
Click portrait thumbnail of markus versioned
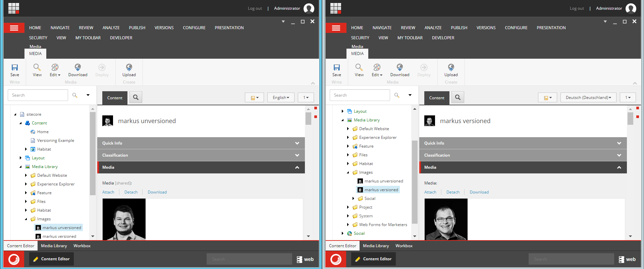[446, 219]
